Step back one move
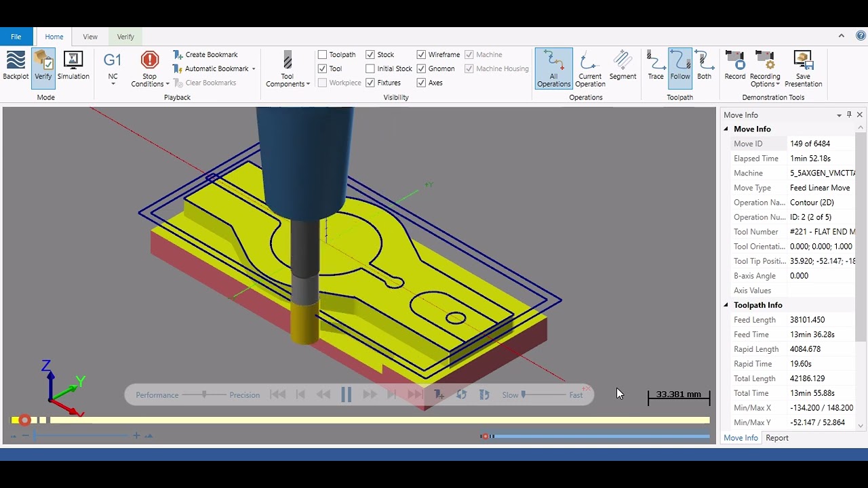 300,394
